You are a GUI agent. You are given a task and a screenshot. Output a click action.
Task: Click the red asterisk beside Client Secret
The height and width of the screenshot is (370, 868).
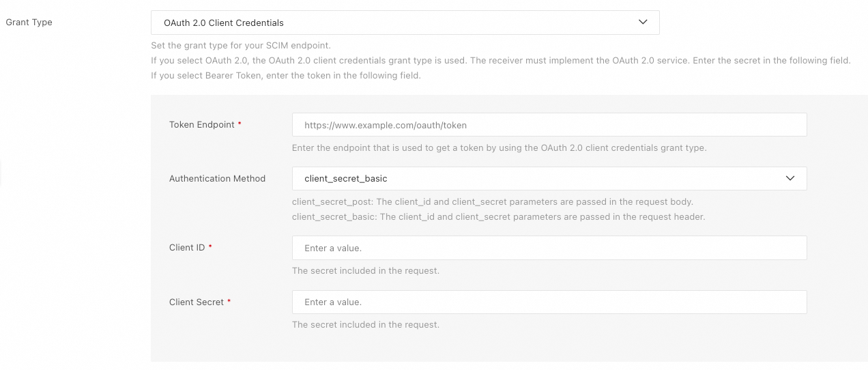coord(229,301)
